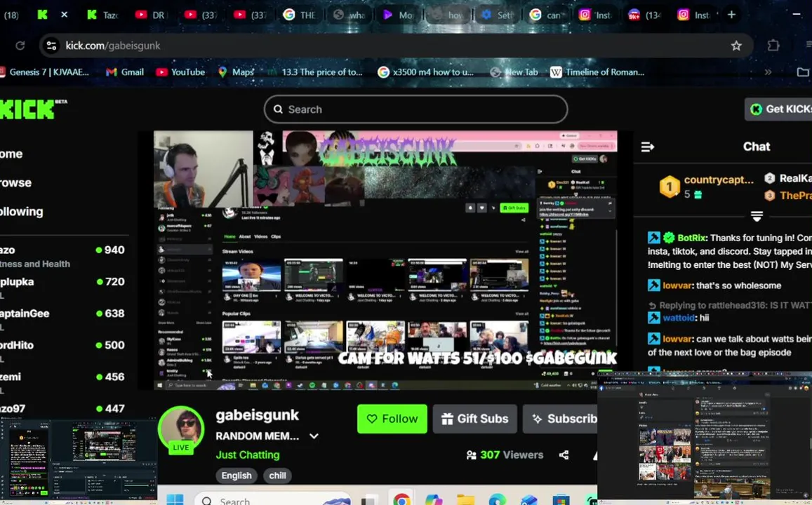
Task: Open Microsoft Edge from the taskbar
Action: pos(497,499)
